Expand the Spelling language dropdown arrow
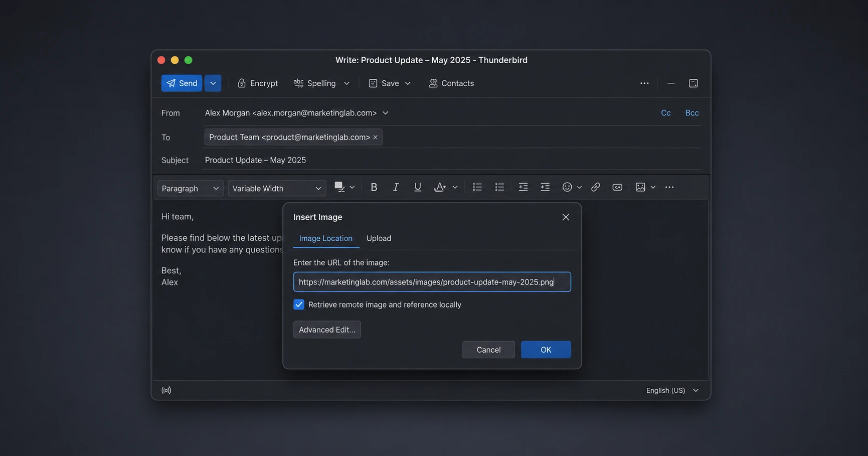This screenshot has height=456, width=868. point(346,83)
